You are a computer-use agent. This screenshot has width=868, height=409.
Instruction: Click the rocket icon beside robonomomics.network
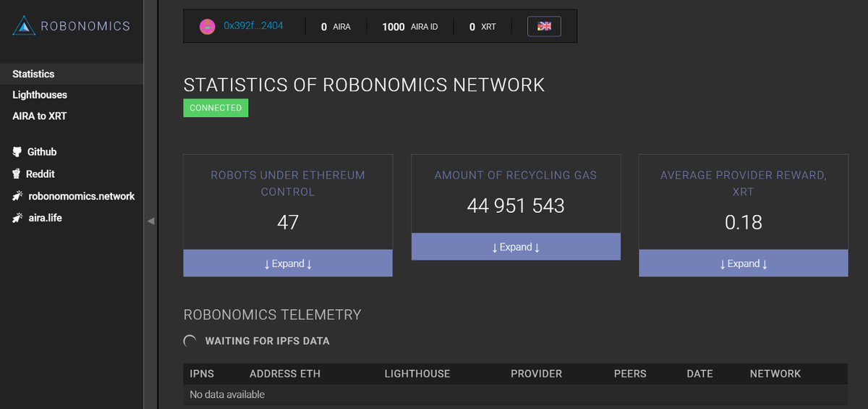pos(17,196)
